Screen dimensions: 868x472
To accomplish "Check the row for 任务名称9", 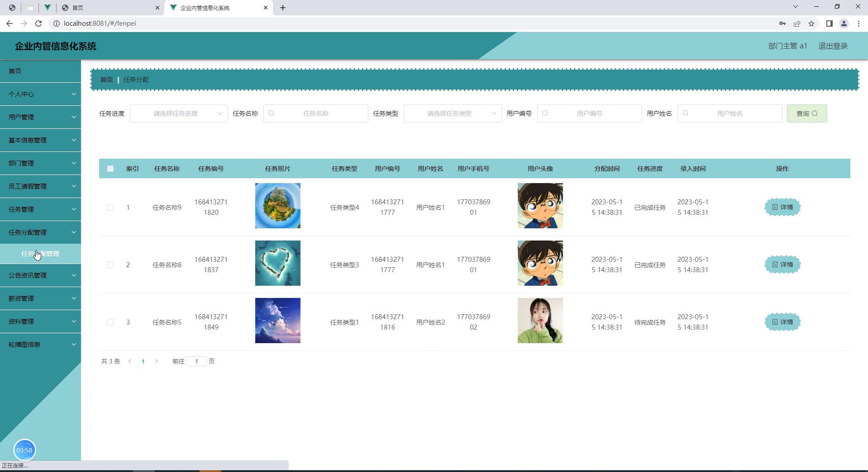I will [110, 208].
